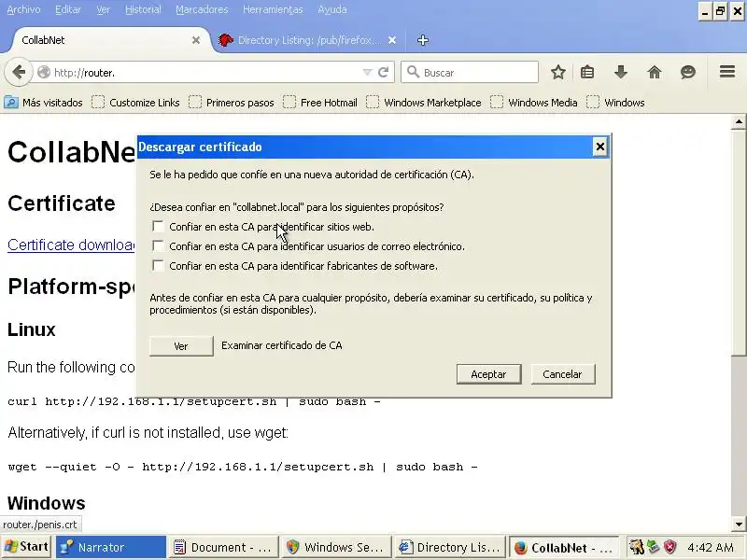The width and height of the screenshot is (747, 560).
Task: Open the Windows Marketplace bookmark
Action: click(x=424, y=103)
